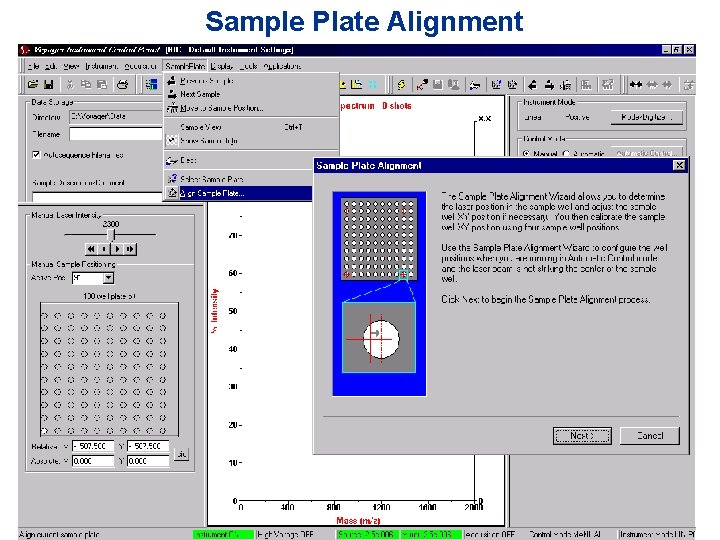
Task: Click the Copy toolbar icon
Action: 85,84
